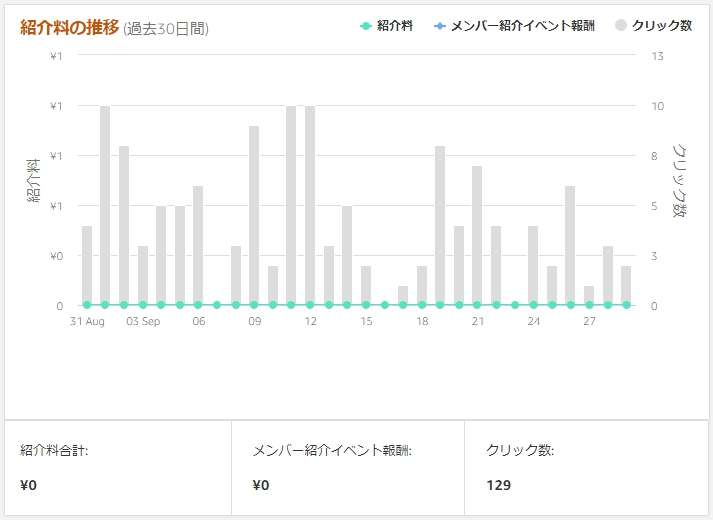Toggle the クリック数 legend series
713x520 pixels.
(653, 26)
